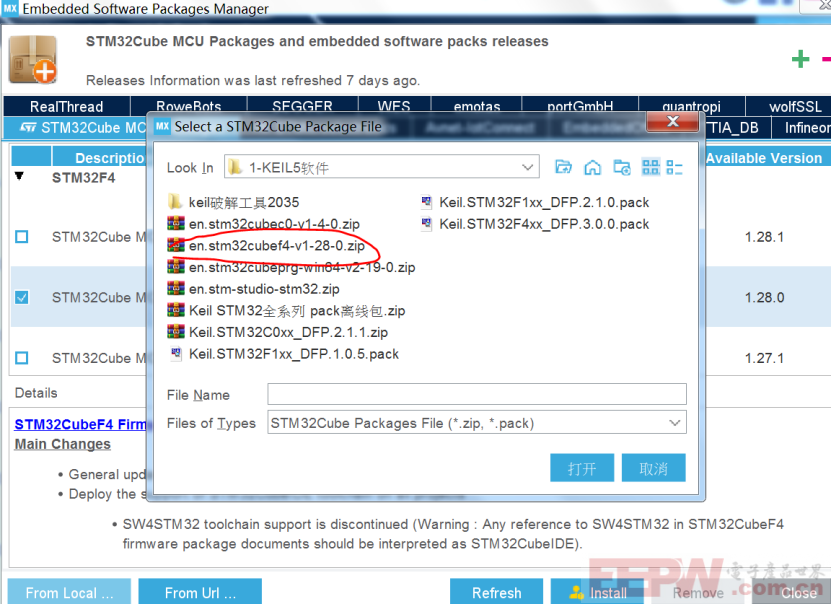Image resolution: width=831 pixels, height=604 pixels.
Task: Click the up-one-level folder icon
Action: pyautogui.click(x=563, y=167)
